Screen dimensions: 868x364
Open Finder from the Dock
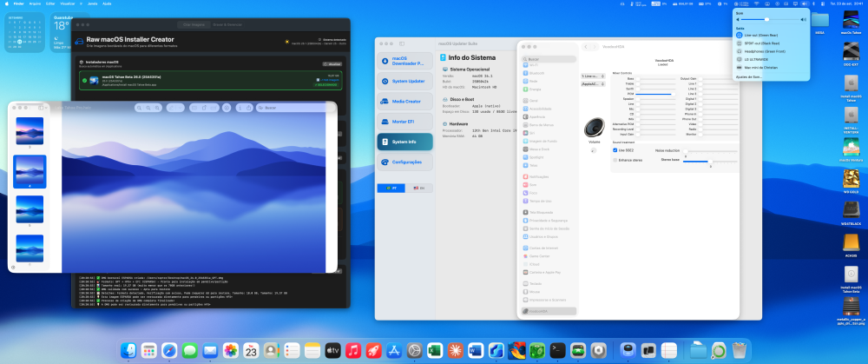[128, 350]
